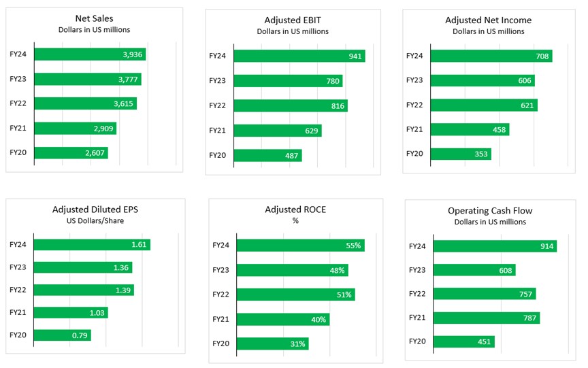Click the FY20 EPS bar showing 0.79
The width and height of the screenshot is (588, 368).
point(62,335)
